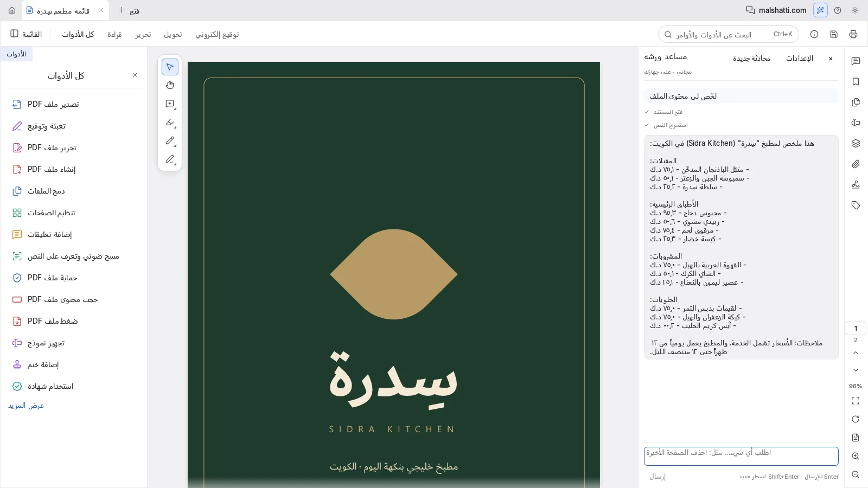
Task: Click the إرسال send button
Action: tap(658, 477)
